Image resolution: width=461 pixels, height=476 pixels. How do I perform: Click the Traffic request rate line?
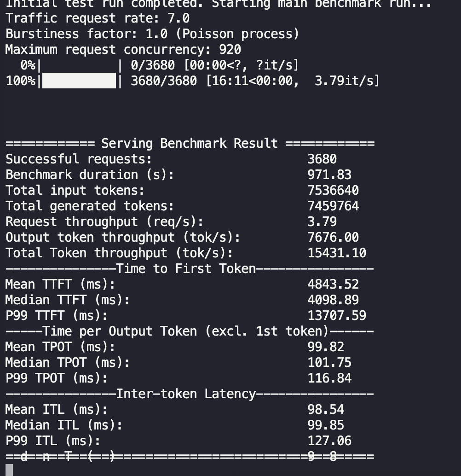pyautogui.click(x=98, y=19)
